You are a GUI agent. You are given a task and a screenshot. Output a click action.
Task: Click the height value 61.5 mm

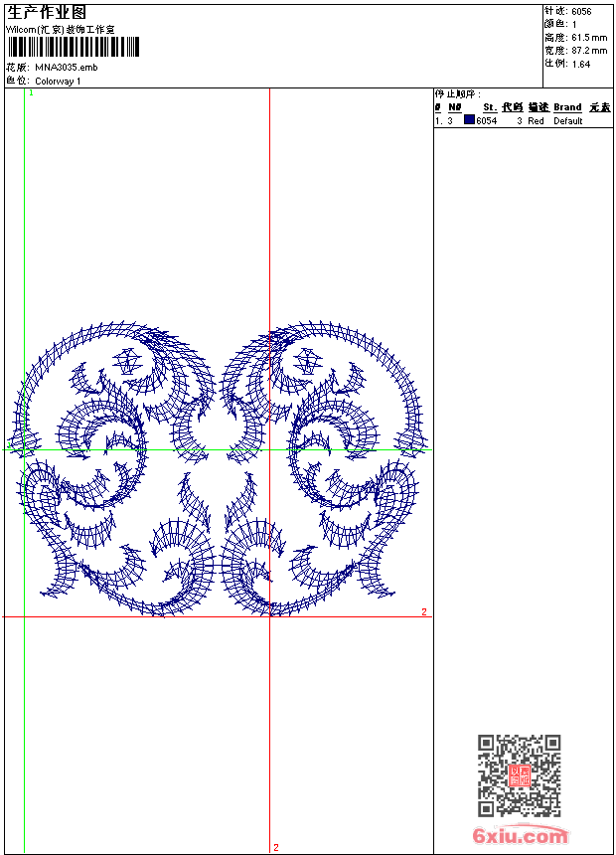(589, 38)
